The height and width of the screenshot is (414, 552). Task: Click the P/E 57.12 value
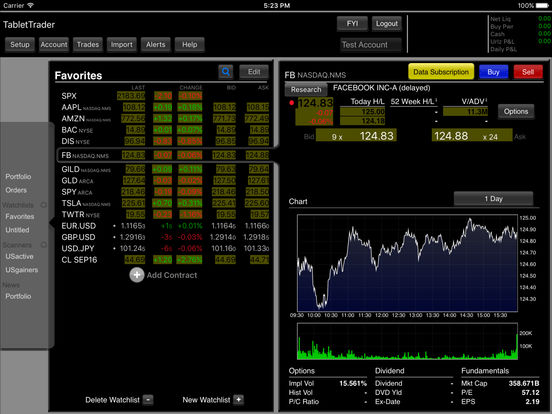pos(531,393)
